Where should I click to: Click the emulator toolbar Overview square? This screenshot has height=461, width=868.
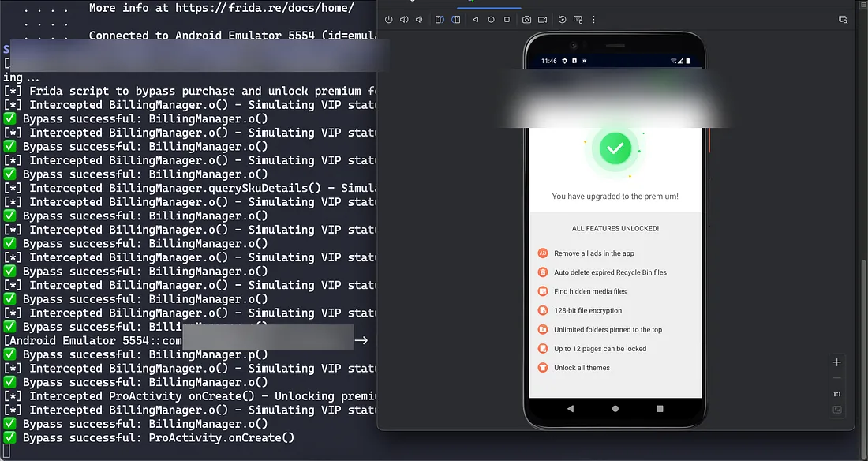point(507,20)
